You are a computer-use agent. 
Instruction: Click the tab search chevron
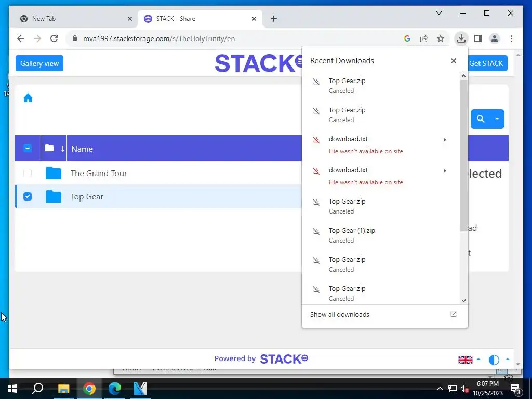tap(438, 13)
